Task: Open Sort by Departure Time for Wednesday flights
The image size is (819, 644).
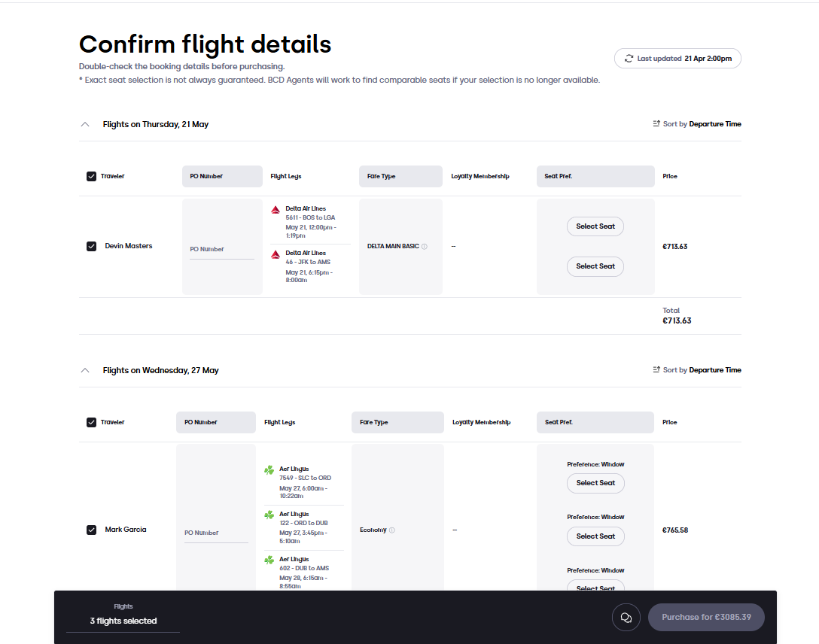Action: pos(697,370)
